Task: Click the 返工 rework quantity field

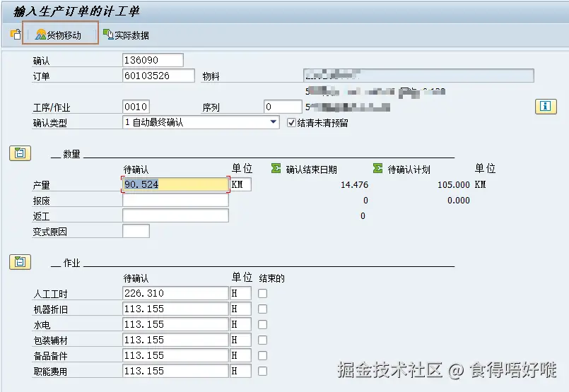Action: 175,215
